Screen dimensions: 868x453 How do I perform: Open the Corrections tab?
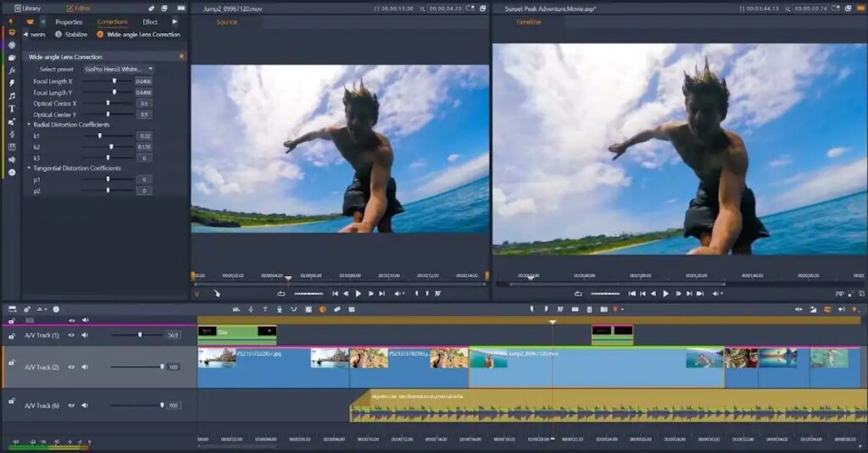[x=113, y=22]
